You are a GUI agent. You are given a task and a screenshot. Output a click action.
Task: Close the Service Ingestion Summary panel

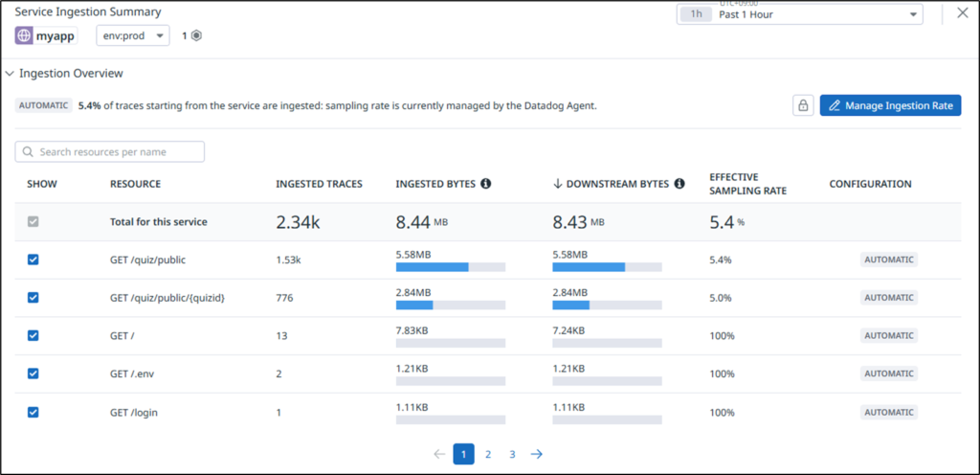pyautogui.click(x=962, y=13)
